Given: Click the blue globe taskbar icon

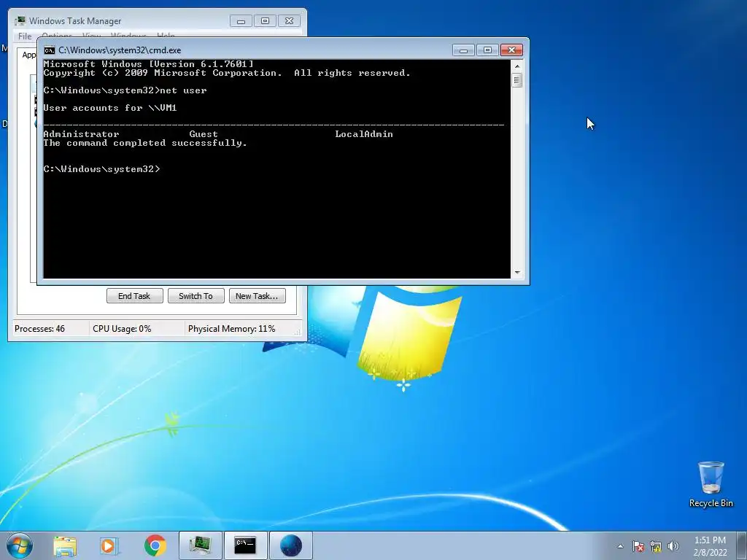Looking at the screenshot, I should [291, 545].
